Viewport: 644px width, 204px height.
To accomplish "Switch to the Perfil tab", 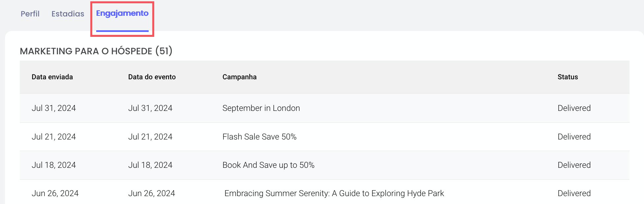I will point(30,14).
